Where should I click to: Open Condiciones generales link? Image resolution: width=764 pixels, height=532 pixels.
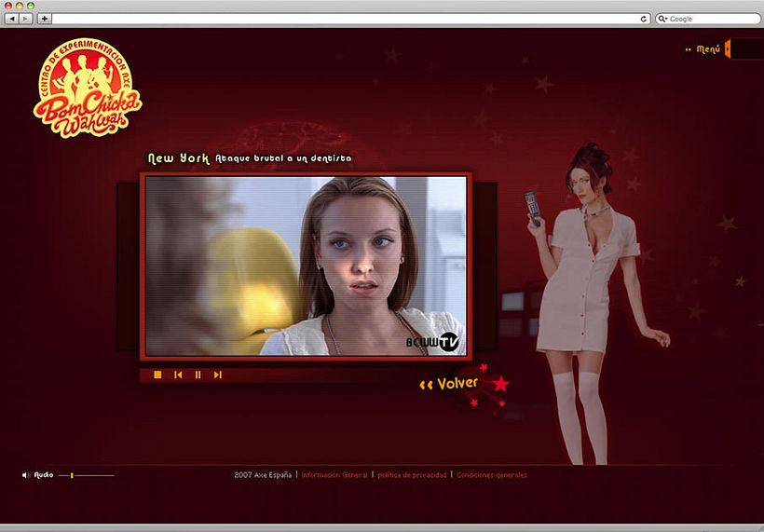[x=492, y=475]
